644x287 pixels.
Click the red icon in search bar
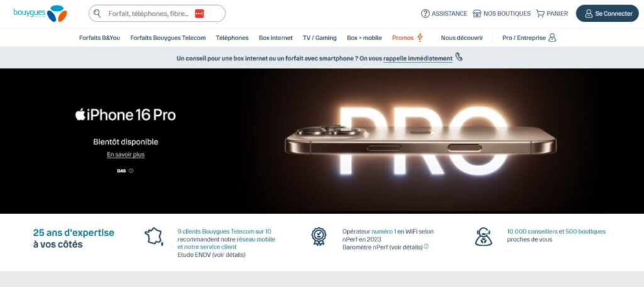(x=199, y=14)
